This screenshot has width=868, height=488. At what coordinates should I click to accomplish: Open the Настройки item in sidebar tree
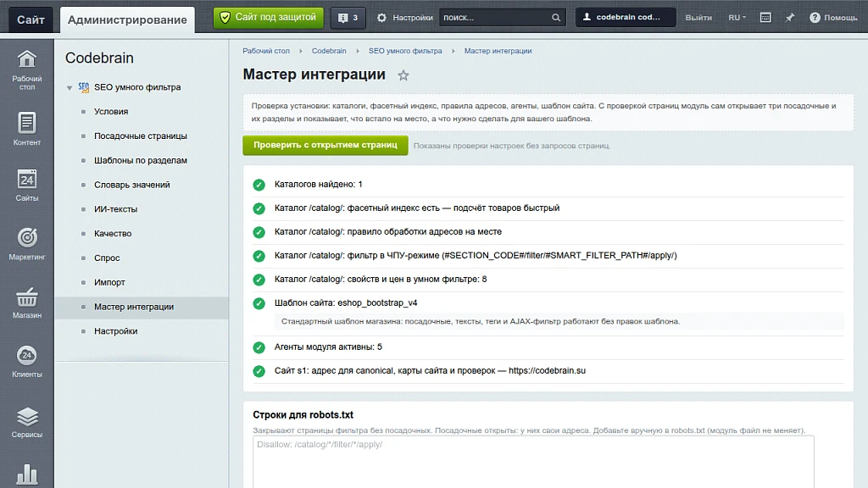pos(115,331)
